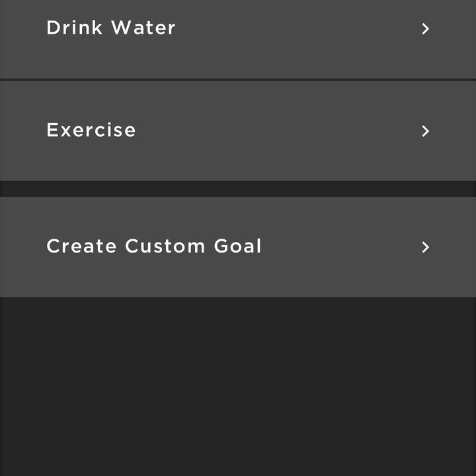
Task: Select the Exercise goal option
Action: coord(238,131)
